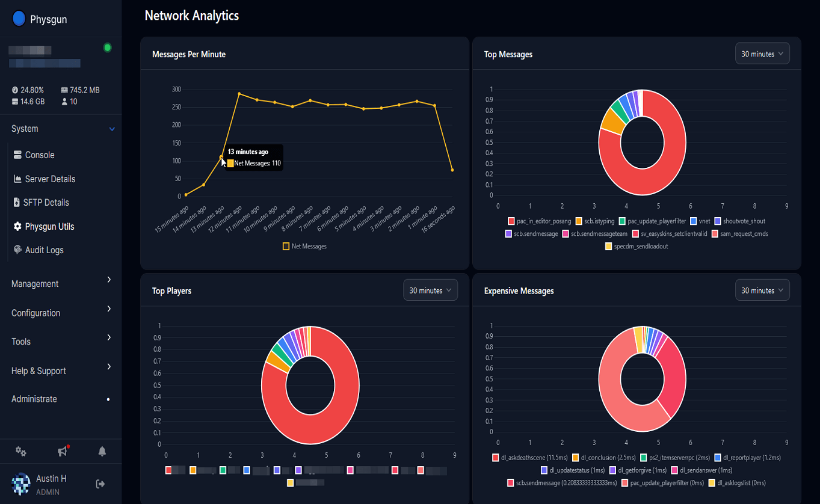Click the Audit Logs fingerprint icon
This screenshot has width=820, height=504.
(17, 250)
